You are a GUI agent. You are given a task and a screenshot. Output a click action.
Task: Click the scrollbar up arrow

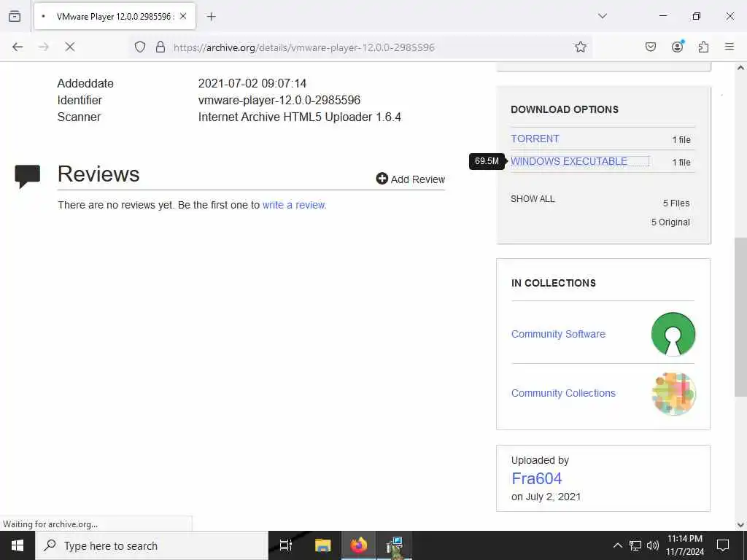tap(740, 68)
